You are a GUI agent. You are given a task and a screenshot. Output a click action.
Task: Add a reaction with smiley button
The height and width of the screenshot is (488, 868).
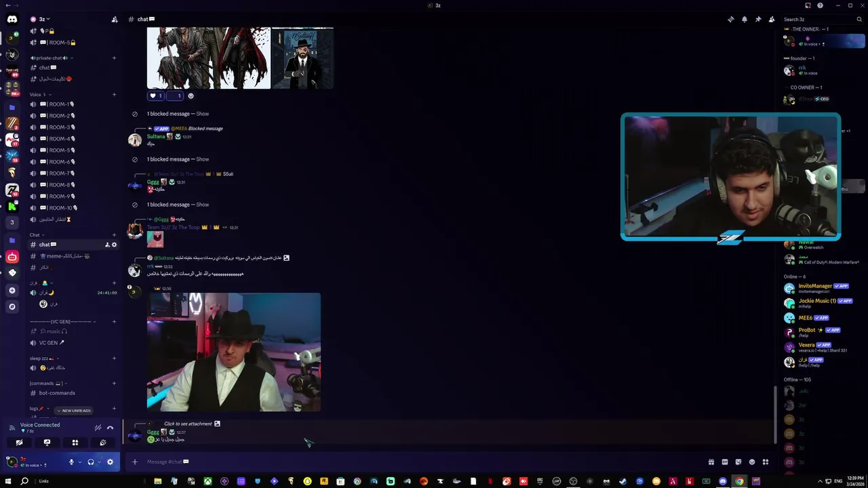[x=191, y=96]
